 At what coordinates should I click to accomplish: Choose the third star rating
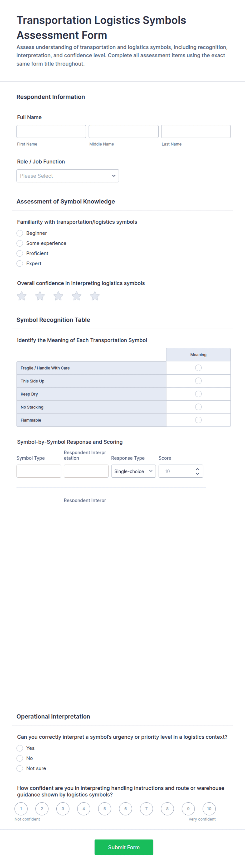[x=58, y=296]
